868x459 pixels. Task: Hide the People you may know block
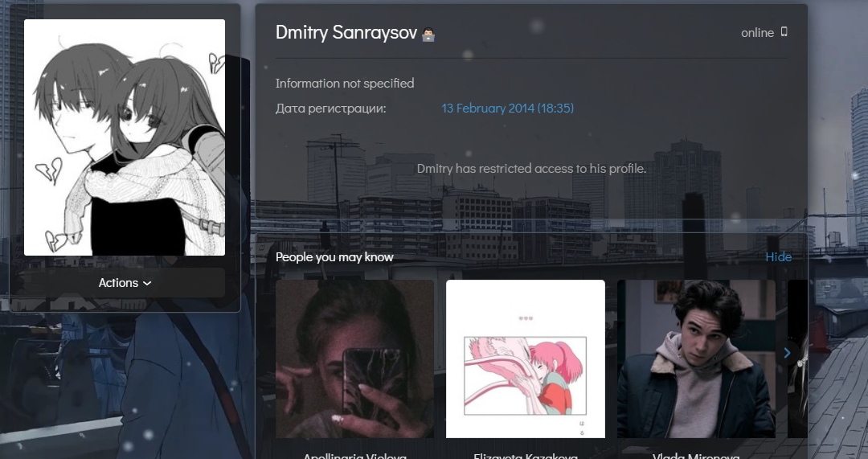(x=778, y=256)
